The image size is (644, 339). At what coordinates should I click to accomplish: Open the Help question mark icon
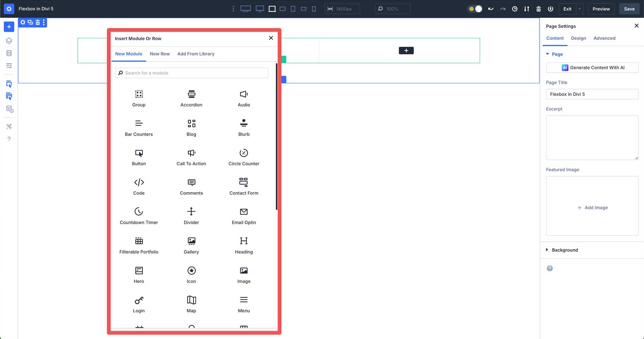[x=9, y=139]
